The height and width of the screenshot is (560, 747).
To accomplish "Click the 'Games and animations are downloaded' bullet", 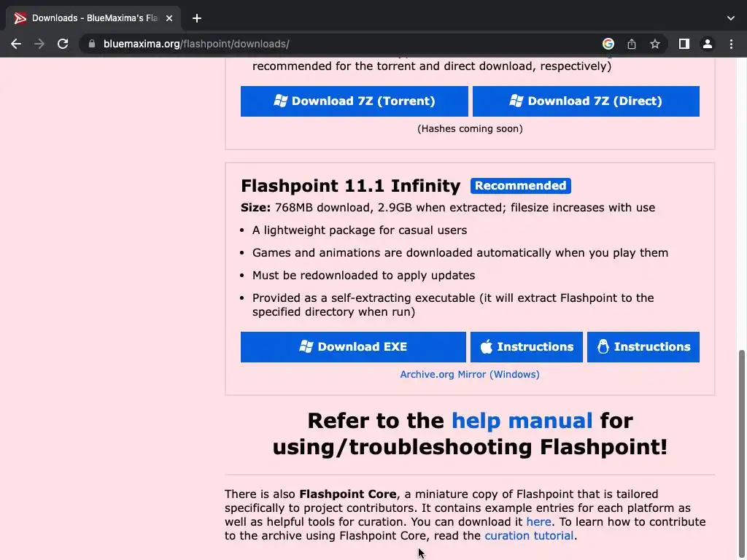I will (x=460, y=253).
